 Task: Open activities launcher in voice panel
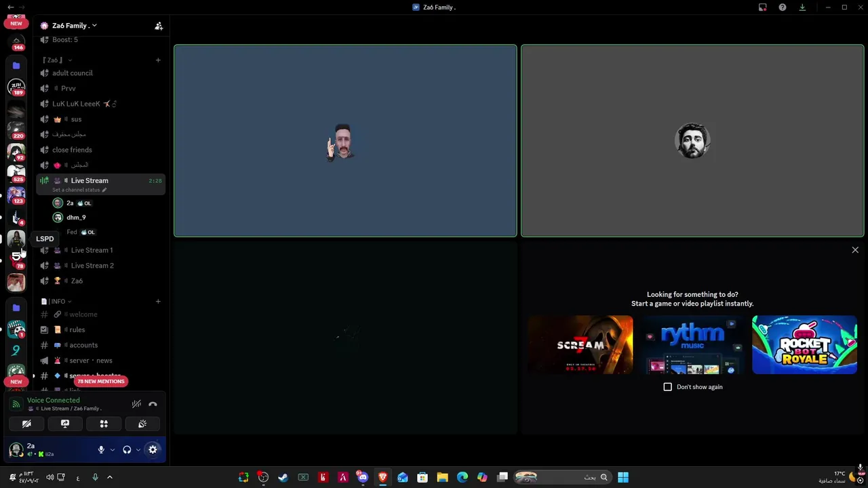pos(104,424)
